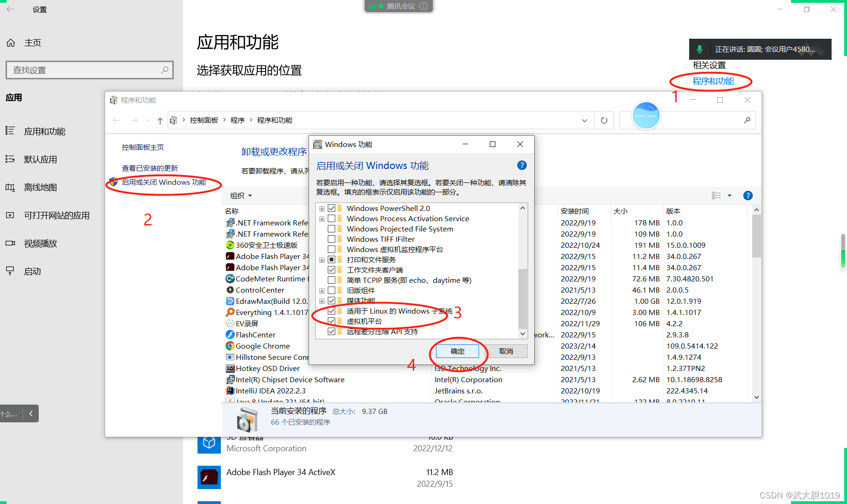This screenshot has width=847, height=504.
Task: Click the IntelliJ IDEA 2022.2.3 icon
Action: pos(230,391)
